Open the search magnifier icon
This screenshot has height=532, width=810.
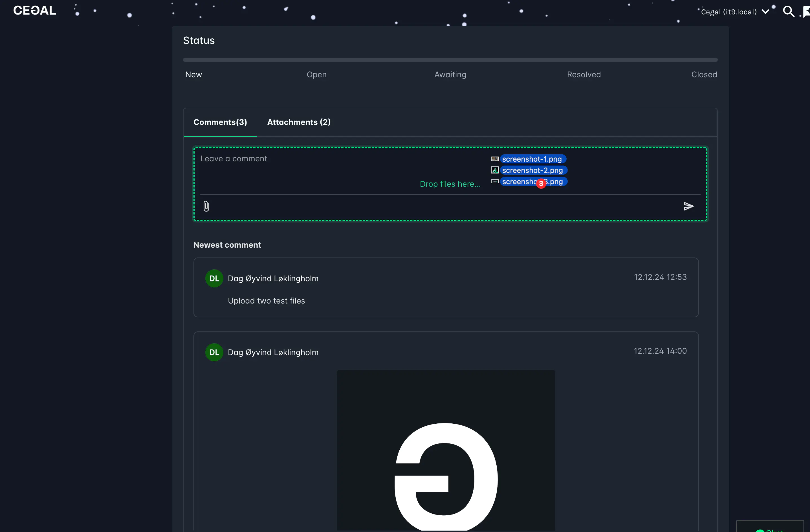[x=788, y=12]
